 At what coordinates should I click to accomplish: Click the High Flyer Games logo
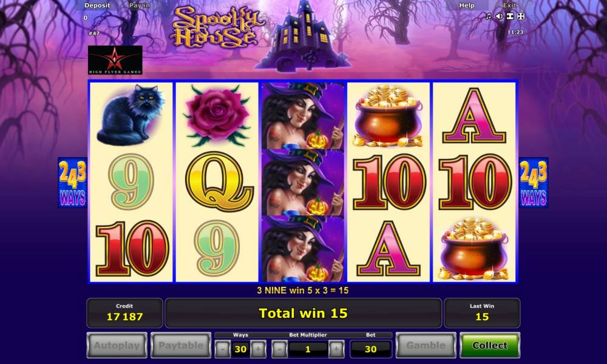pyautogui.click(x=115, y=60)
